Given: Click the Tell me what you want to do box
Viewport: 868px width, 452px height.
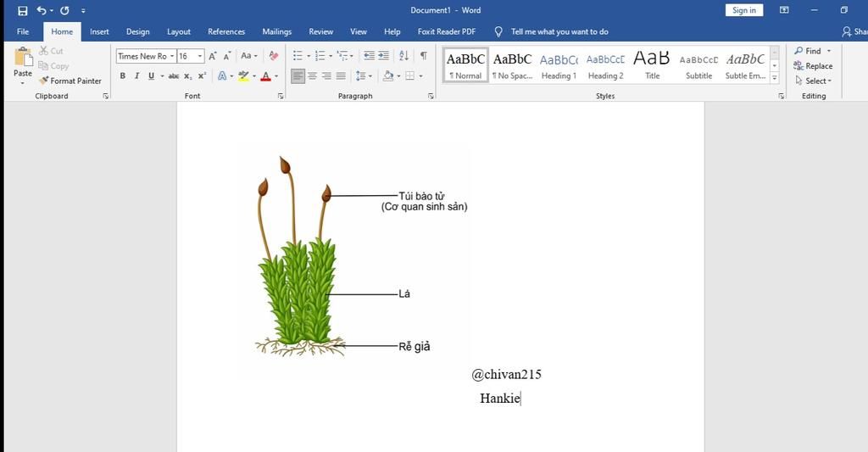Looking at the screenshot, I should coord(559,31).
